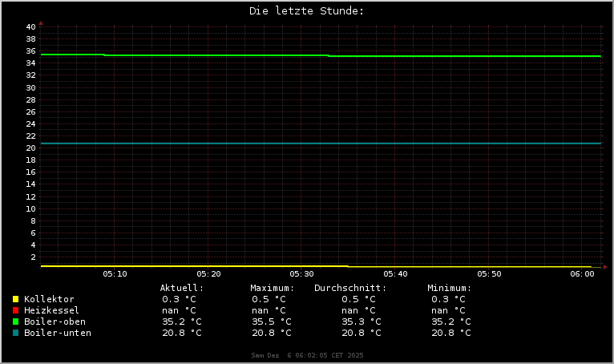Select the green Boiler-oben legend swatch
Viewport: 614px width, 364px height.
point(15,322)
